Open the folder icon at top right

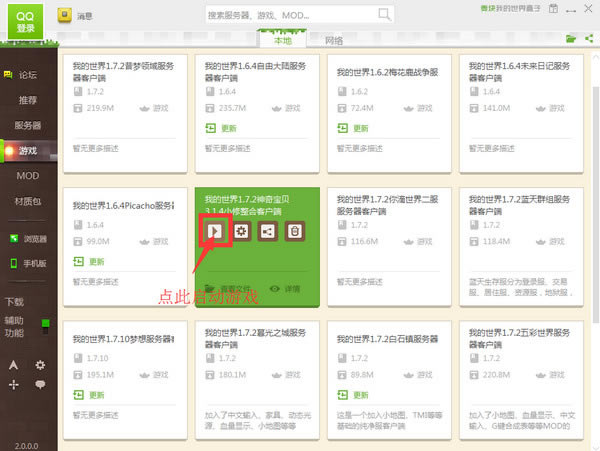point(571,38)
